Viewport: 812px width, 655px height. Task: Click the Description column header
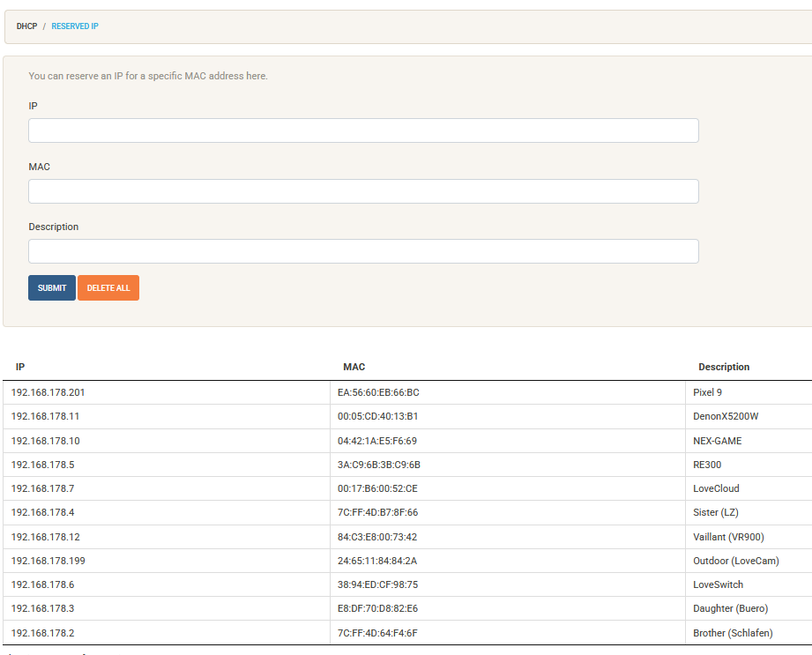click(x=724, y=367)
